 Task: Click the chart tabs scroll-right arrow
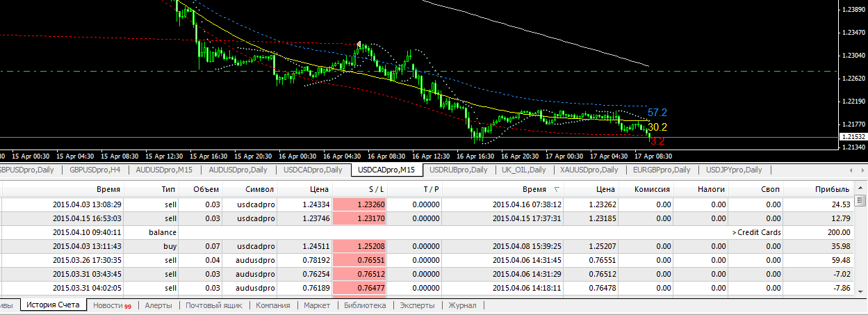coord(862,170)
